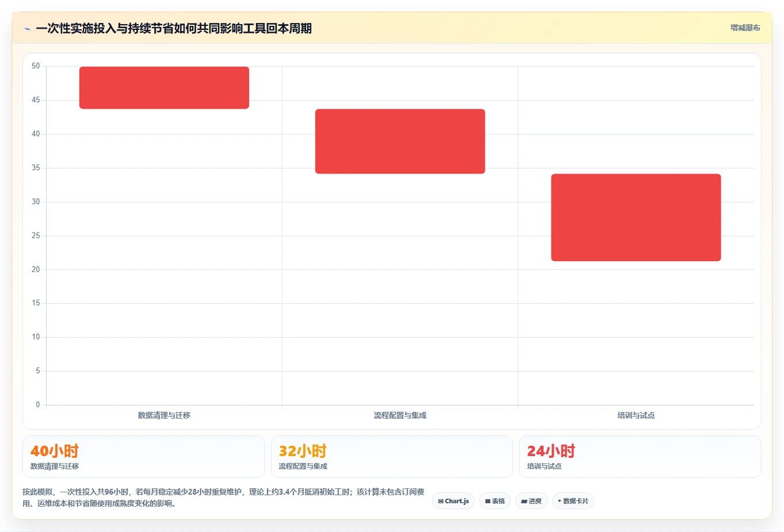Click the y-axis value 35
Viewport: 784px width, 532px height.
pyautogui.click(x=36, y=168)
